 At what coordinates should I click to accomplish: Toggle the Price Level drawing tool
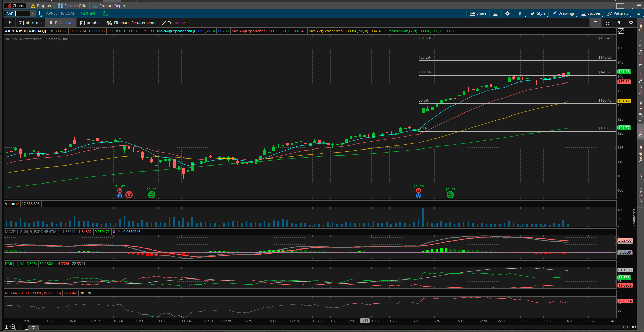pos(61,23)
